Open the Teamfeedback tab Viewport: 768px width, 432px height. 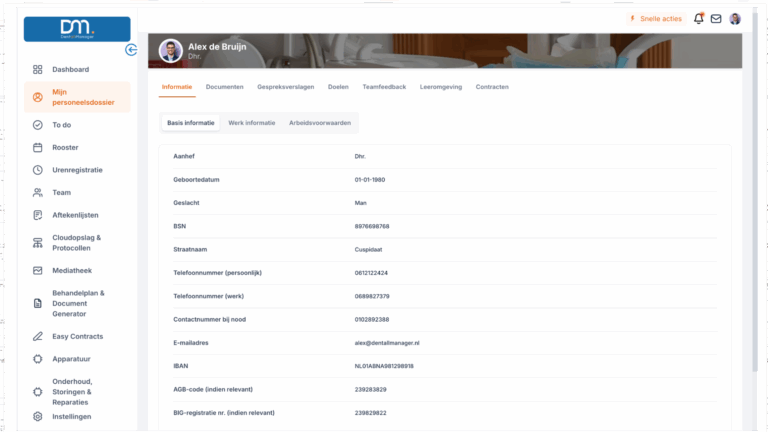coord(384,87)
